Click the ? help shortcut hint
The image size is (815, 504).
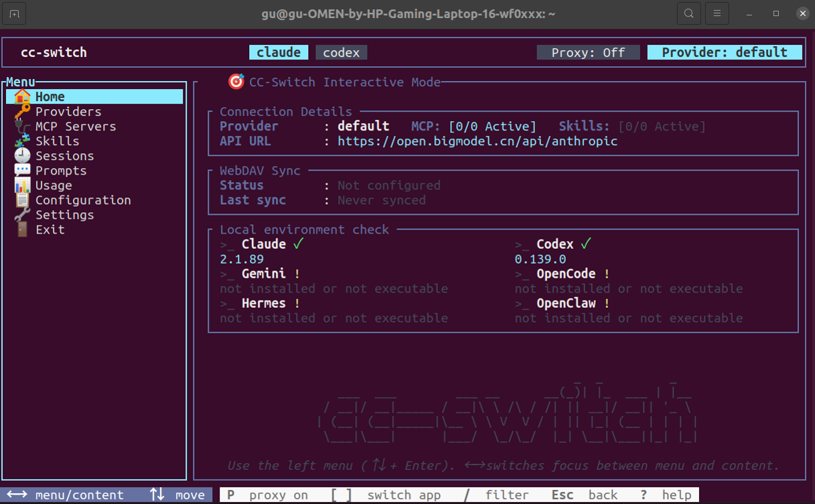pyautogui.click(x=666, y=495)
